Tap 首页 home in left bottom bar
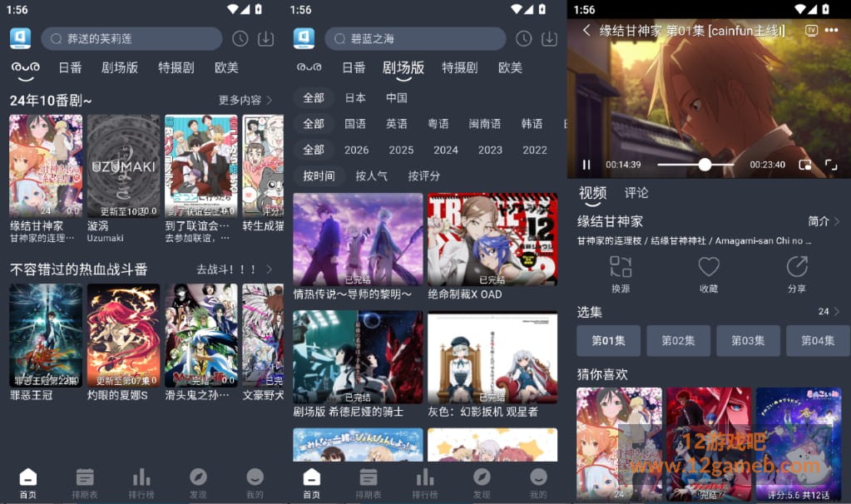The width and height of the screenshot is (851, 504). [28, 483]
